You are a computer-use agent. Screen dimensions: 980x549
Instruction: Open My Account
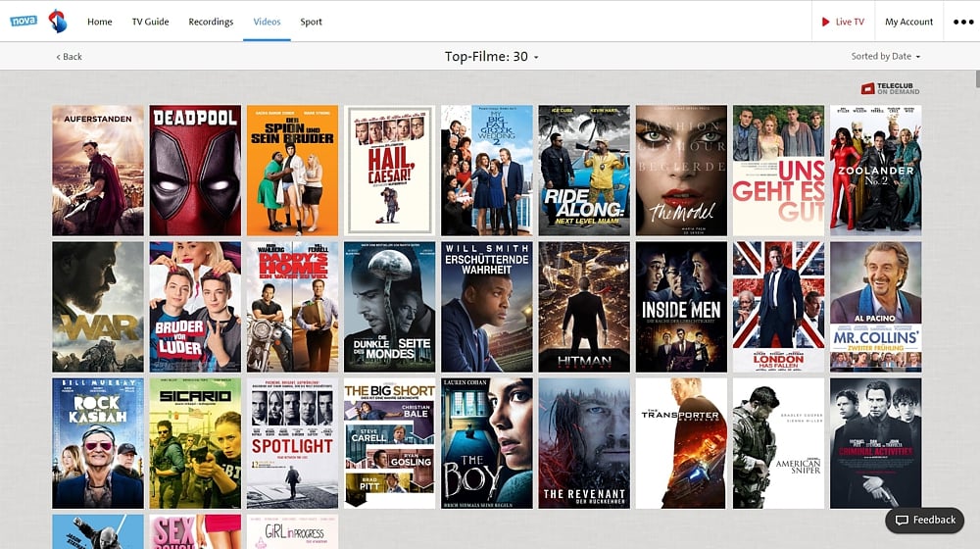point(908,22)
